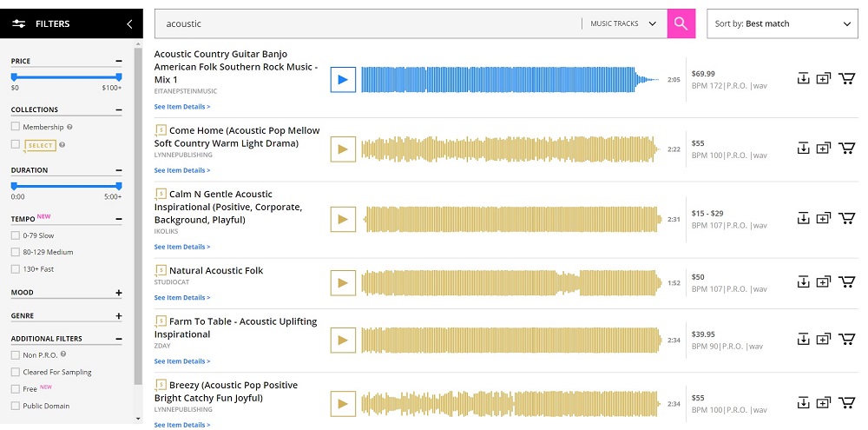
Task: Play the Breezy acoustic pop track
Action: pos(343,403)
